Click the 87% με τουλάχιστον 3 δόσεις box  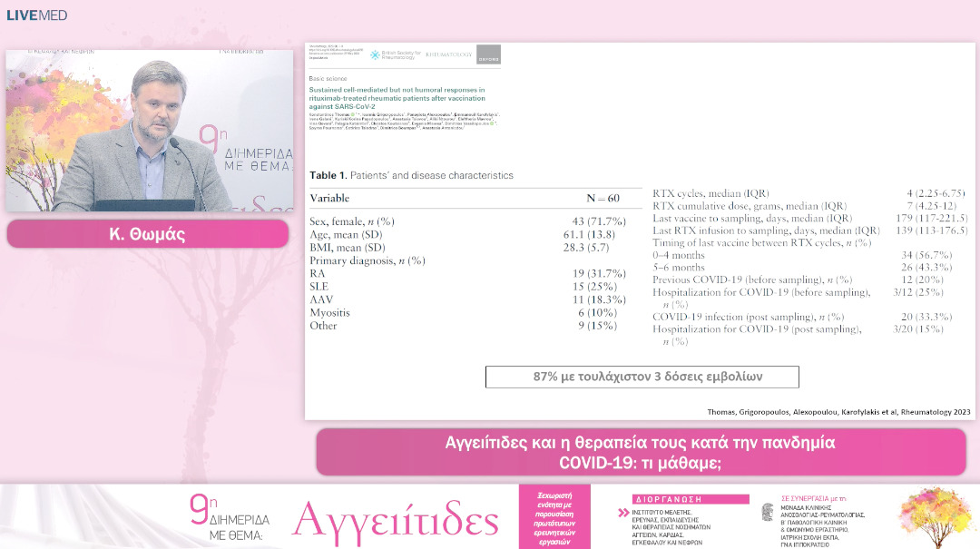point(642,377)
